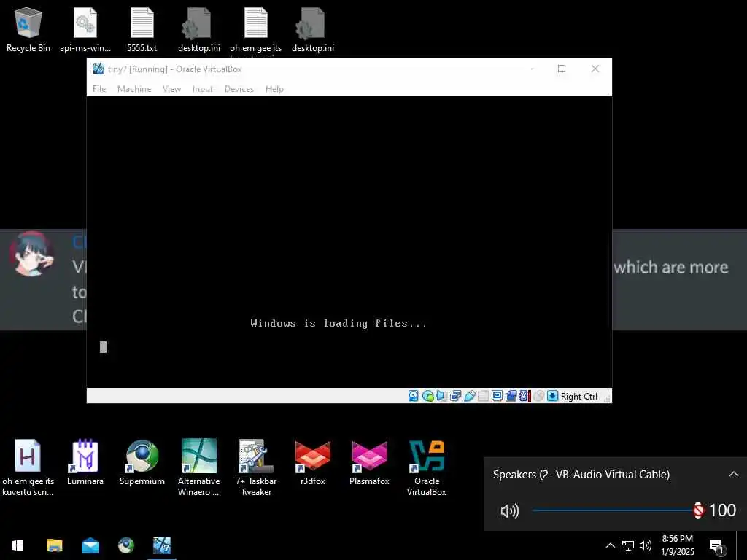Click the anime avatar in the background chat
This screenshot has height=560, width=747.
(x=31, y=254)
